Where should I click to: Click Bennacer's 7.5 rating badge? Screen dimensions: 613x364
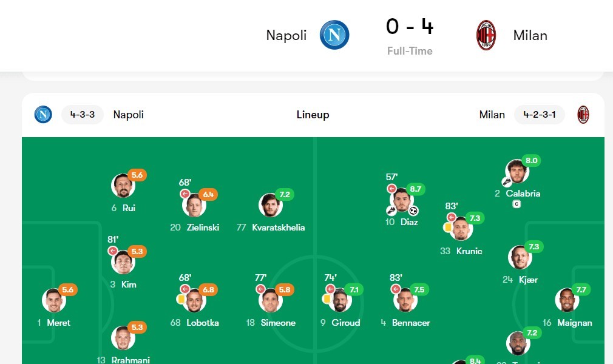[419, 290]
